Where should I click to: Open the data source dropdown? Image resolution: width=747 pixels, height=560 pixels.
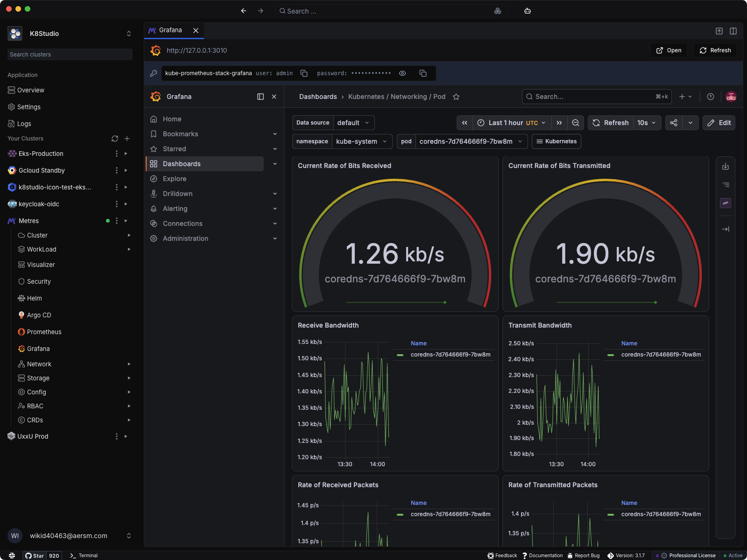tap(353, 123)
